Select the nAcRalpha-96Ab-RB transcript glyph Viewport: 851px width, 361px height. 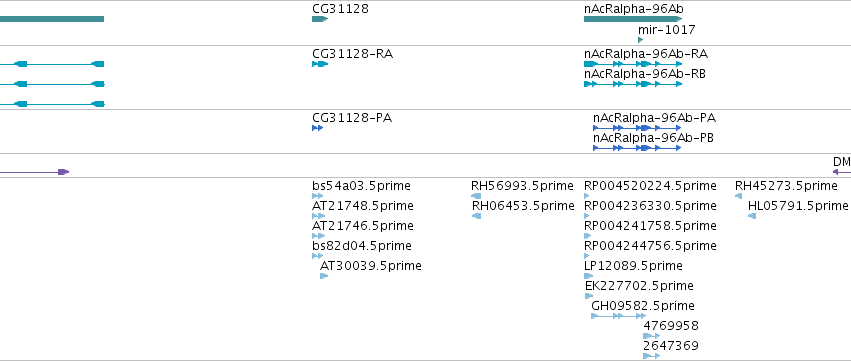tap(633, 84)
